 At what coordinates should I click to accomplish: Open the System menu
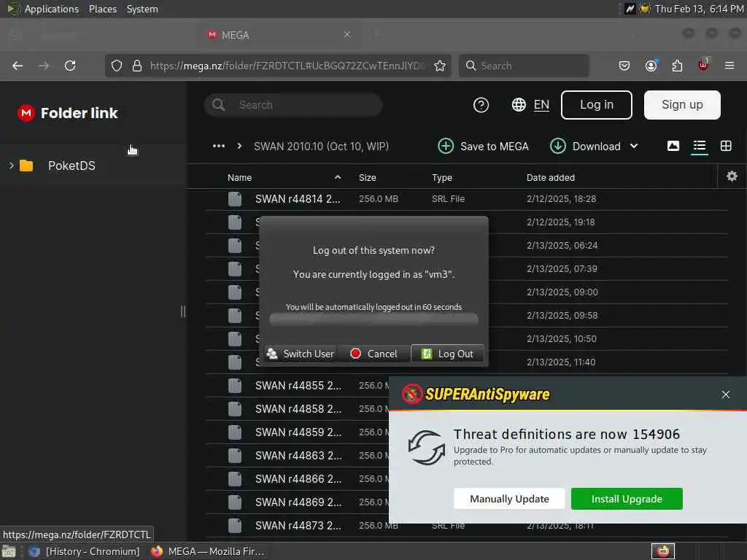142,9
